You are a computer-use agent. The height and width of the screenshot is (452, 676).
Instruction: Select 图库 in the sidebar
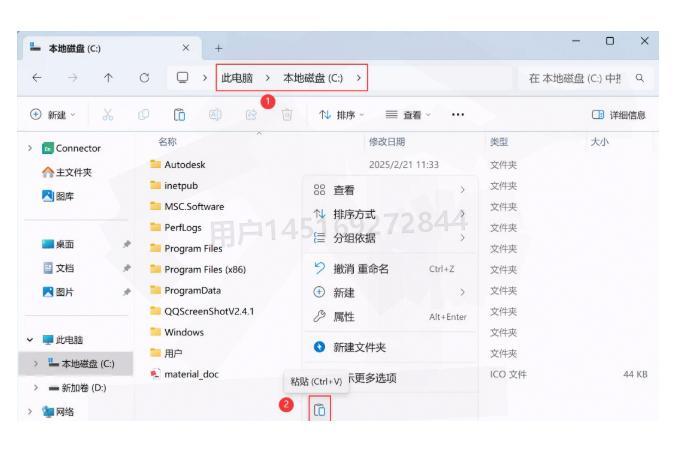58,196
